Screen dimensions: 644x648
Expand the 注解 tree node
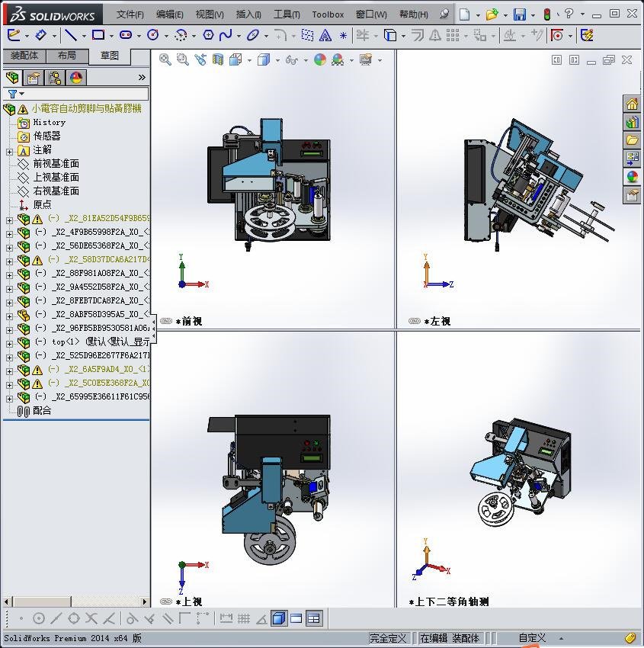(x=9, y=152)
